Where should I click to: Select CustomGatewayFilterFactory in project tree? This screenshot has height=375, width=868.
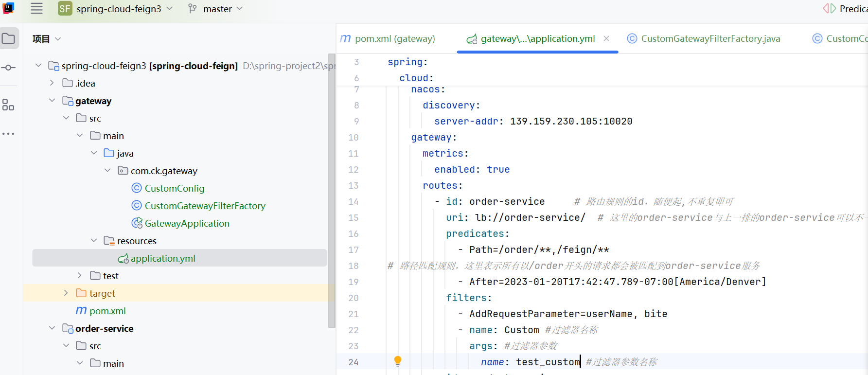point(205,206)
